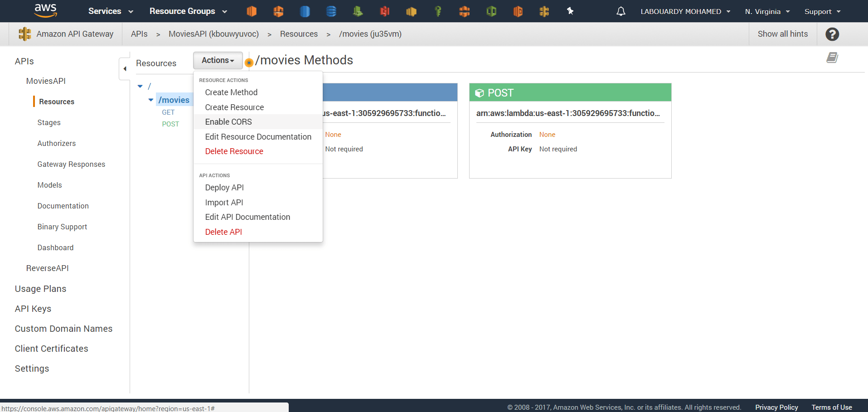Collapse the root / resource tree arrow

point(141,86)
